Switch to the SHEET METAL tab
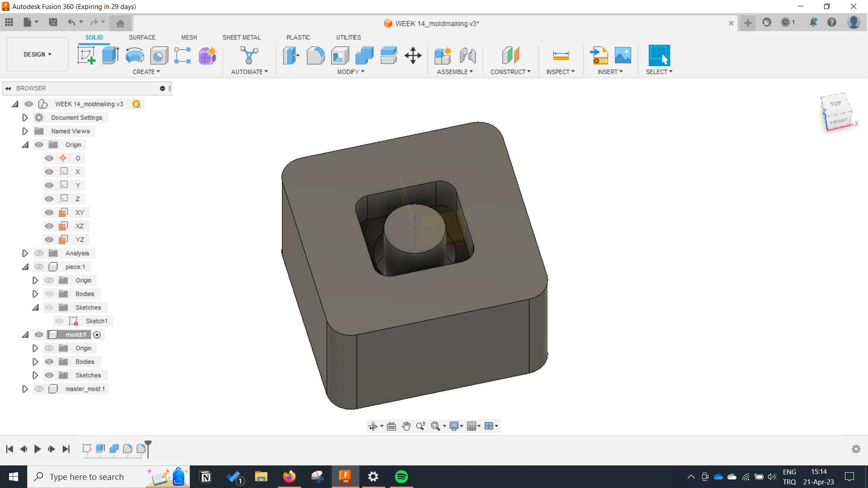Screen dimensions: 868x488 241,38
